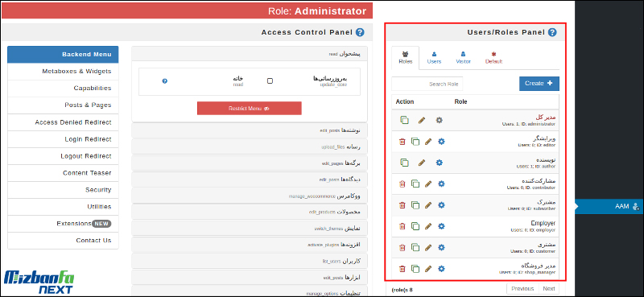This screenshot has height=297, width=644.
Task: Switch to the Users tab
Action: (x=434, y=58)
